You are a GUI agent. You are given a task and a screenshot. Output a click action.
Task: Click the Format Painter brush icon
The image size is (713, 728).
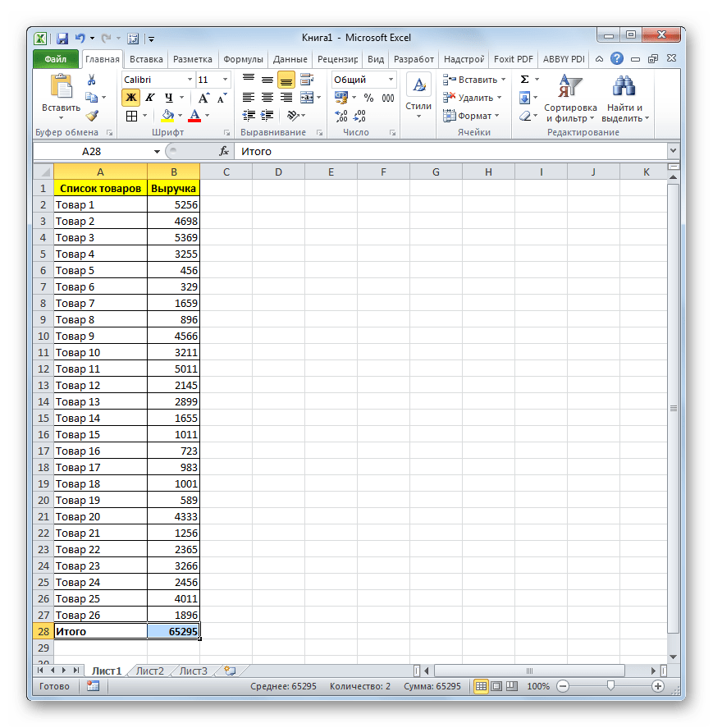pos(92,116)
